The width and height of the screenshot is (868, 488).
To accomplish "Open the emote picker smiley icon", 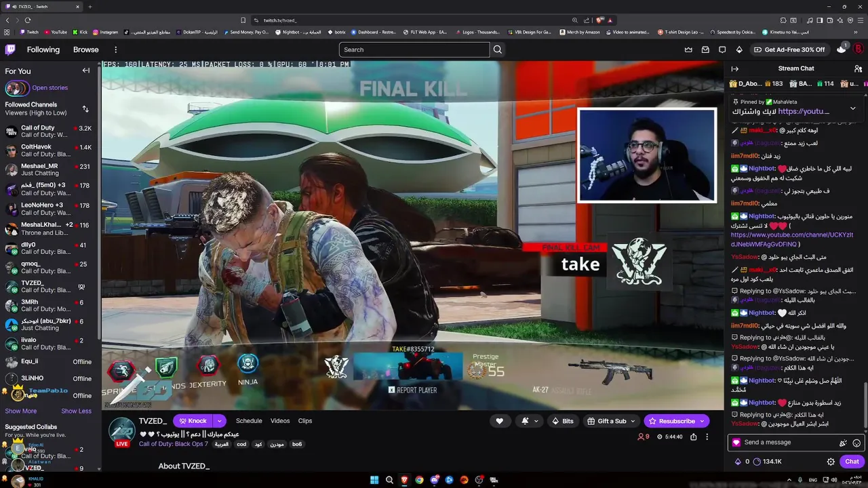I will 856,443.
